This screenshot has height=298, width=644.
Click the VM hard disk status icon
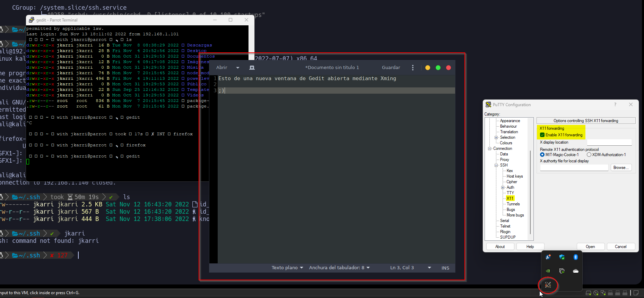tap(588, 293)
